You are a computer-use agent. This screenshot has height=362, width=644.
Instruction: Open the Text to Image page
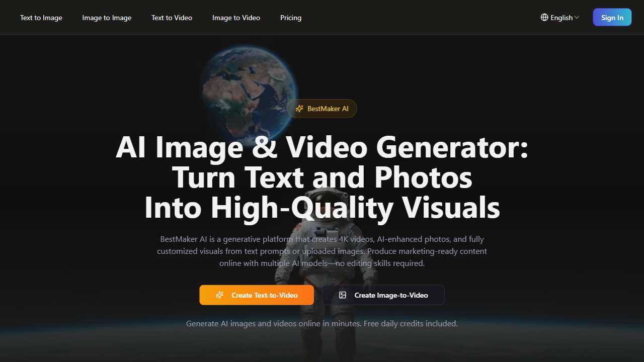pos(41,18)
